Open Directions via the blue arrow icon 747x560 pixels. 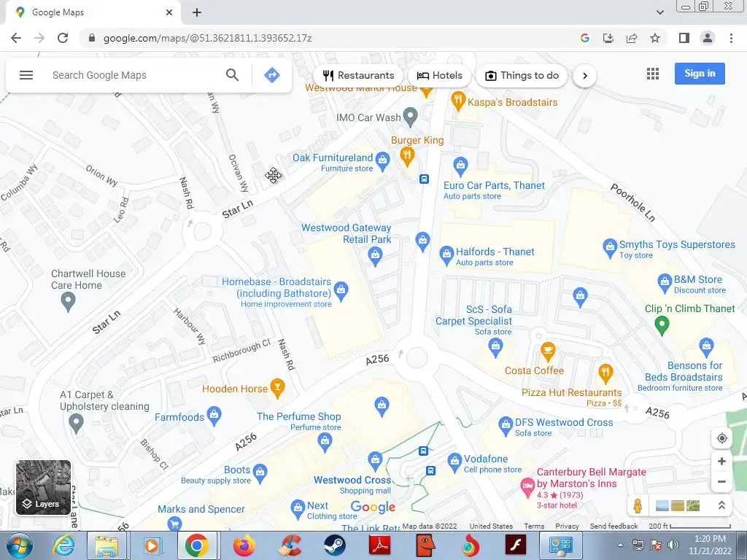click(x=271, y=75)
